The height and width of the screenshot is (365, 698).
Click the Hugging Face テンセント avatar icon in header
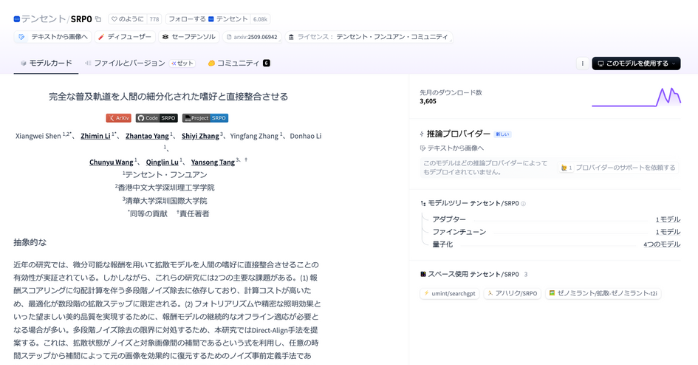click(17, 19)
